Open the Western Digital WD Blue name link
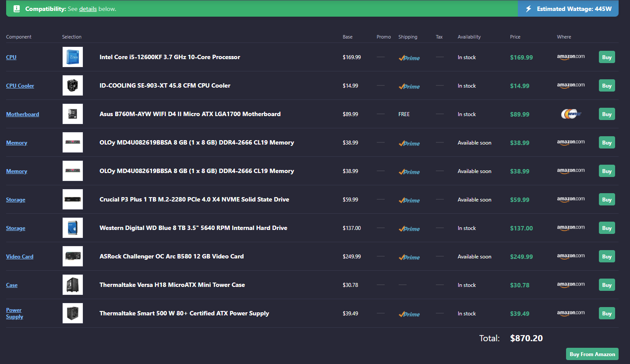The height and width of the screenshot is (364, 630). point(194,228)
